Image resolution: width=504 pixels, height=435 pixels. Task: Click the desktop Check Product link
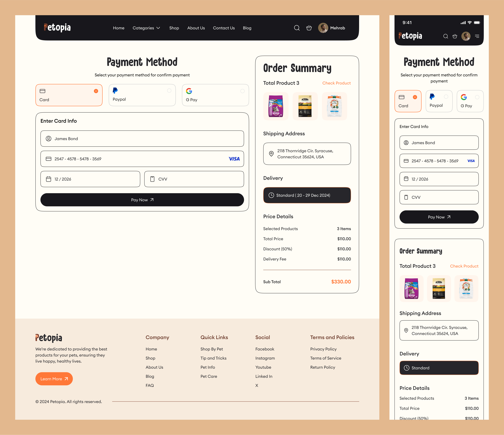point(336,83)
